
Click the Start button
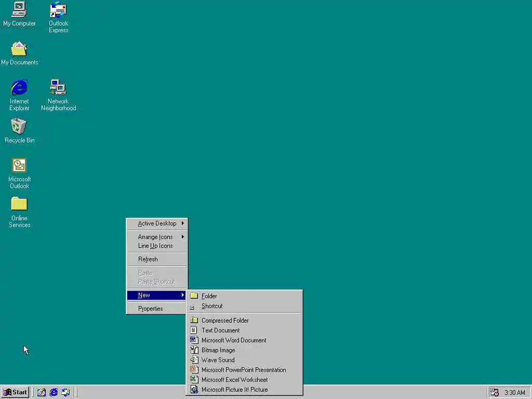point(15,392)
